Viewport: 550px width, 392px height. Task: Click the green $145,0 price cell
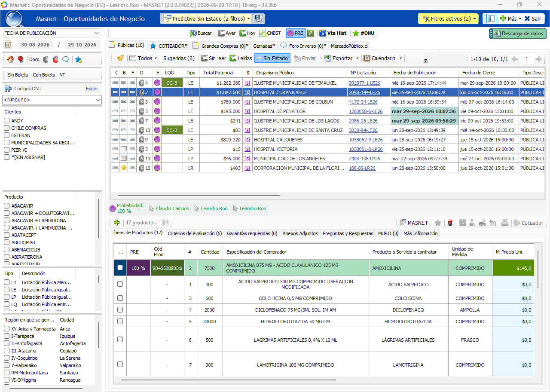click(513, 268)
